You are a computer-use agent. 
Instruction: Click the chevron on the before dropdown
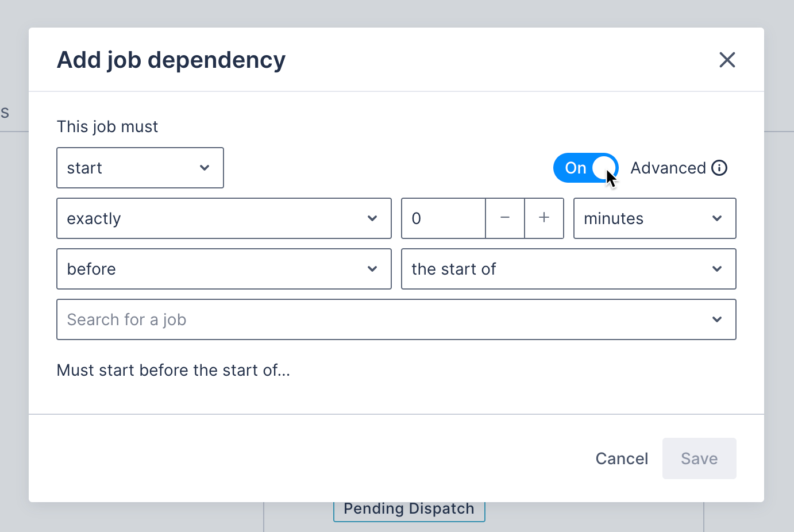click(372, 269)
